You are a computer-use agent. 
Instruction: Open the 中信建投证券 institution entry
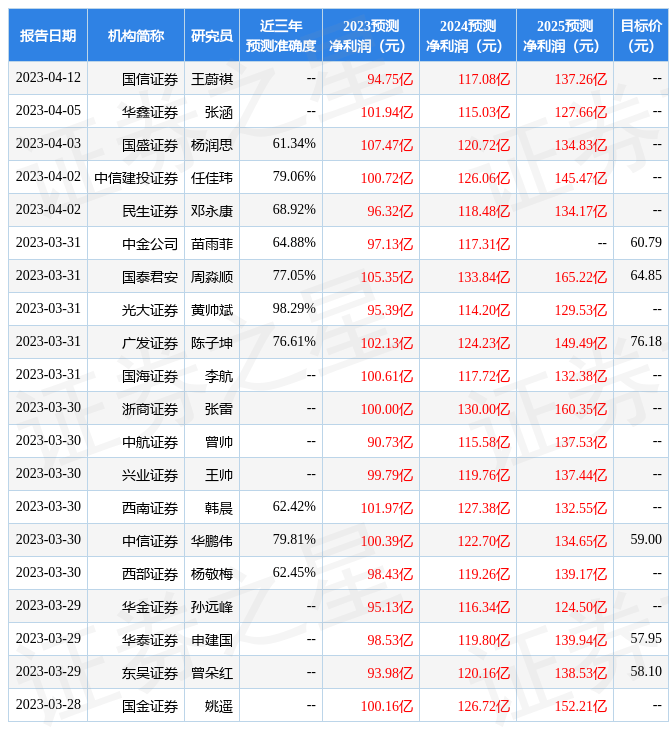point(136,177)
